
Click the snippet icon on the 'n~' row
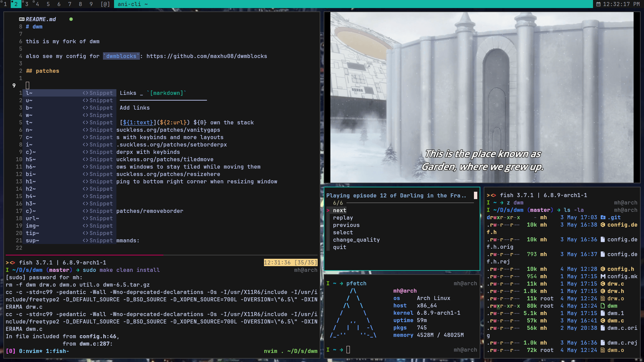86,130
